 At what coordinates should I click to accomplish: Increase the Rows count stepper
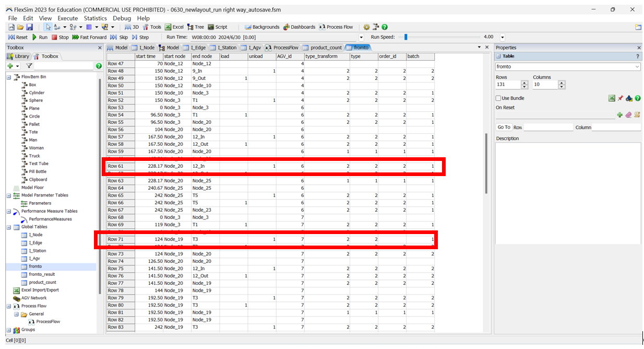point(524,83)
